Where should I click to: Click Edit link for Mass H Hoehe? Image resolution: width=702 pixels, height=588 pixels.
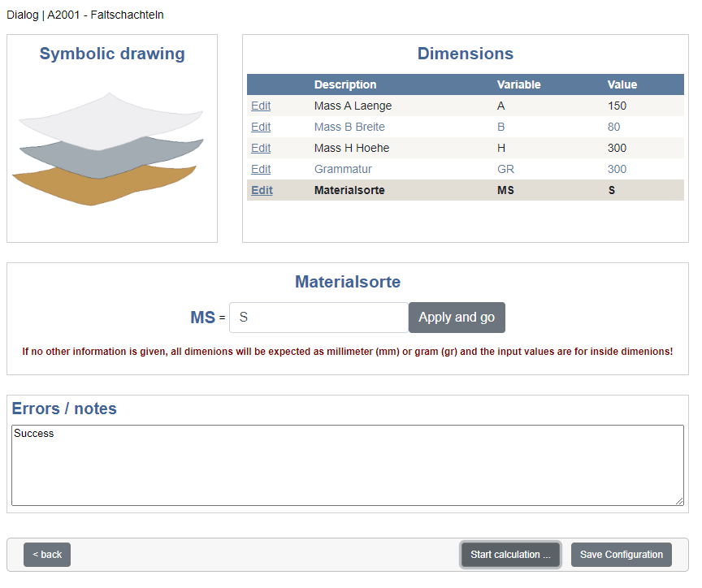click(261, 148)
